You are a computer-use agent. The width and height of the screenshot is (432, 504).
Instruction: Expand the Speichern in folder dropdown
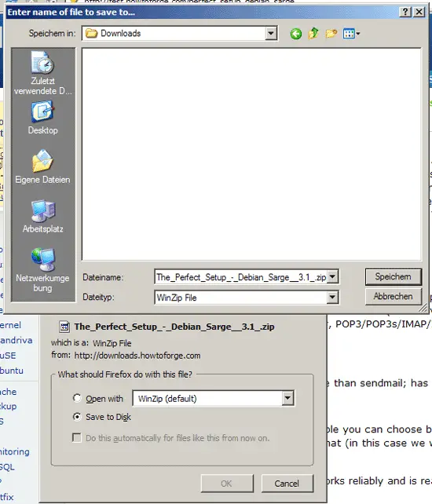[271, 33]
